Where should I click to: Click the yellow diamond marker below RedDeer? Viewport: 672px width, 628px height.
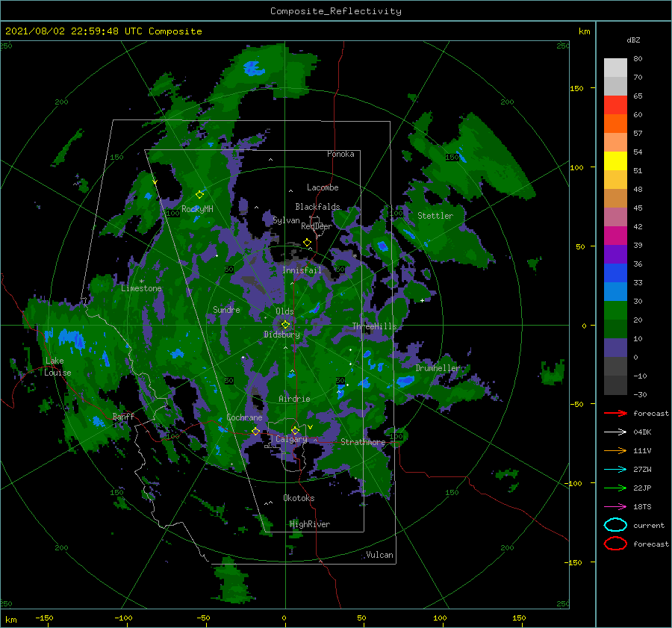coord(308,243)
